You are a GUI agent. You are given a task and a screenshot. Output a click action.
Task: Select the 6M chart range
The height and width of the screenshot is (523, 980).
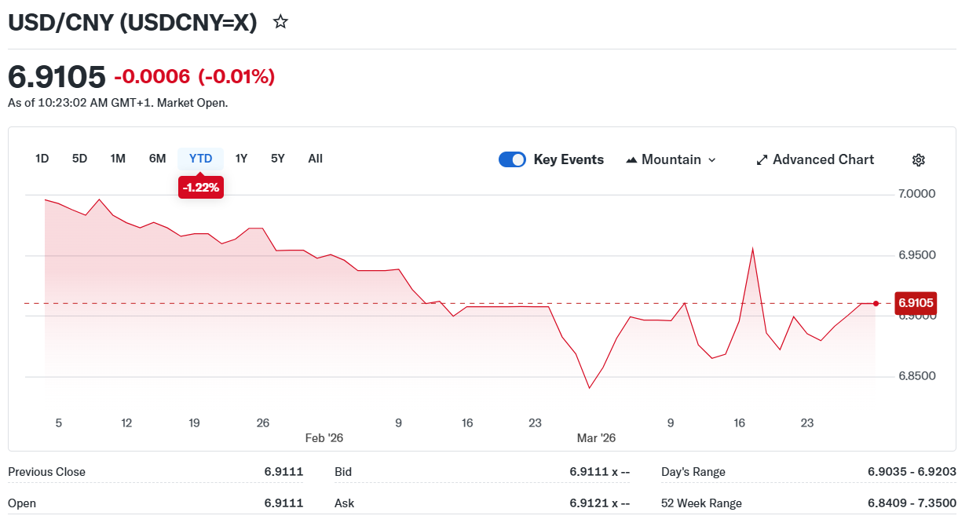(x=157, y=159)
